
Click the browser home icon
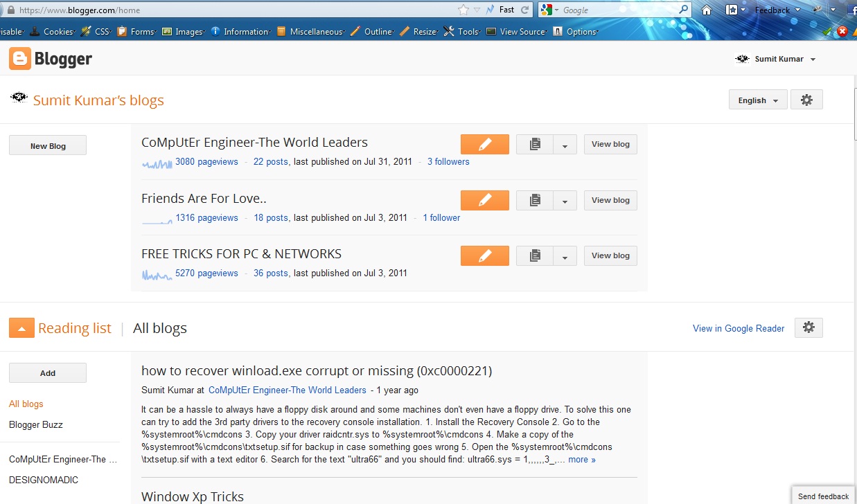706,10
